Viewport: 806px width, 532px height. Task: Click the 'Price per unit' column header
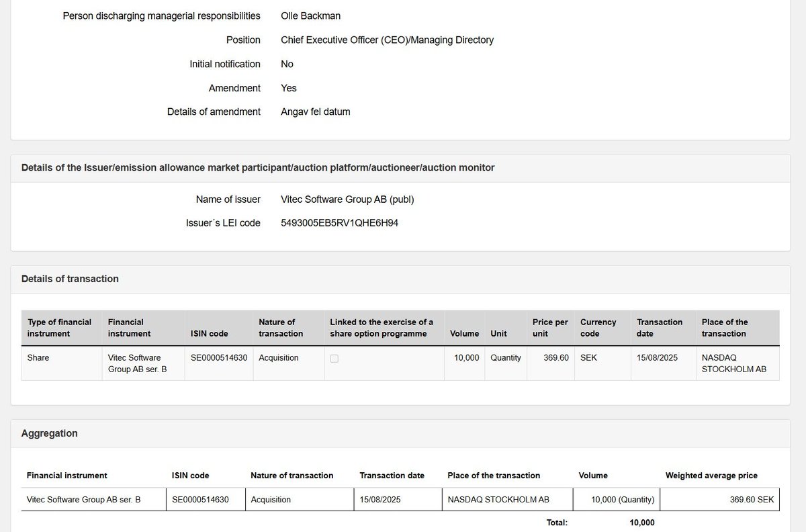tap(550, 328)
